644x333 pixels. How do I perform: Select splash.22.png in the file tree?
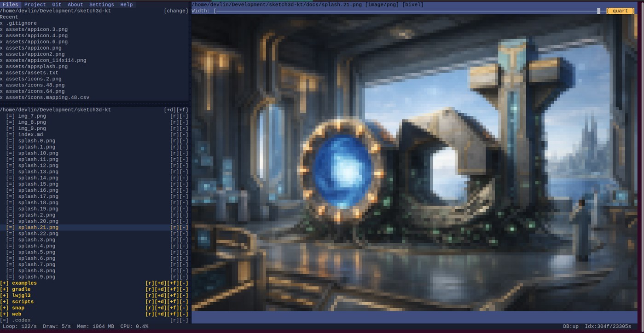pos(38,234)
